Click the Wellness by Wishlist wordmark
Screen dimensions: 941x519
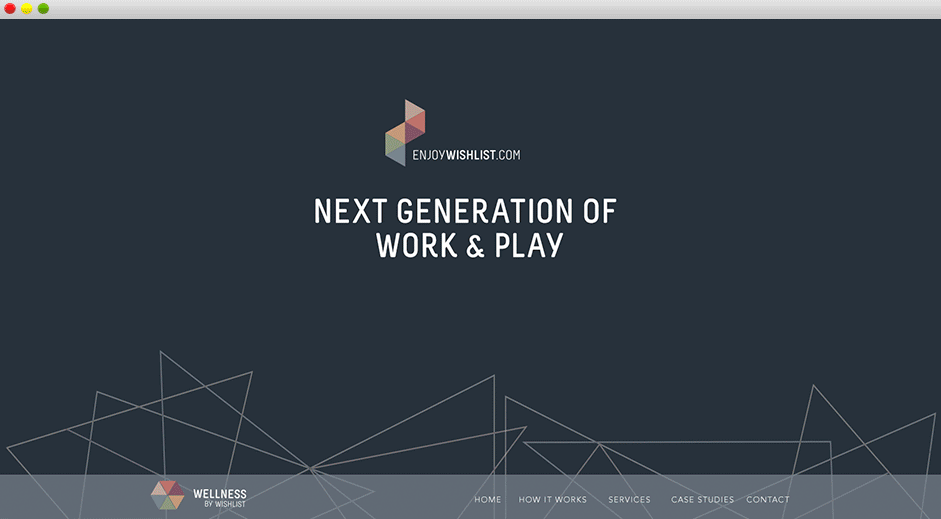pos(220,498)
